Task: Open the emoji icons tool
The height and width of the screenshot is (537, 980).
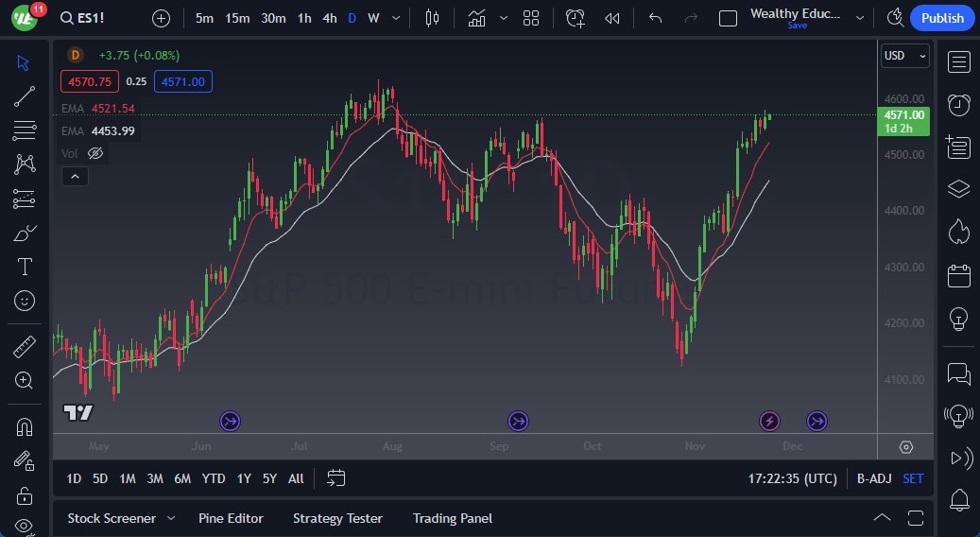Action: click(x=25, y=301)
